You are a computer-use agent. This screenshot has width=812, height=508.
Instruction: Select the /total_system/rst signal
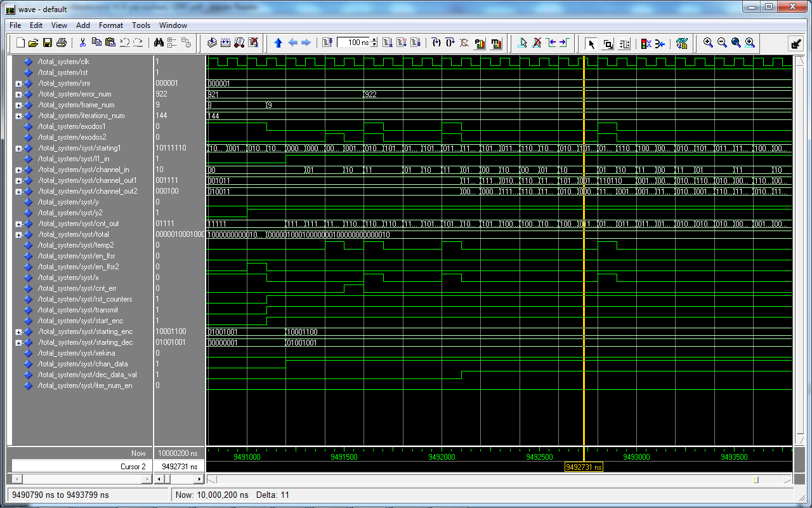click(62, 72)
